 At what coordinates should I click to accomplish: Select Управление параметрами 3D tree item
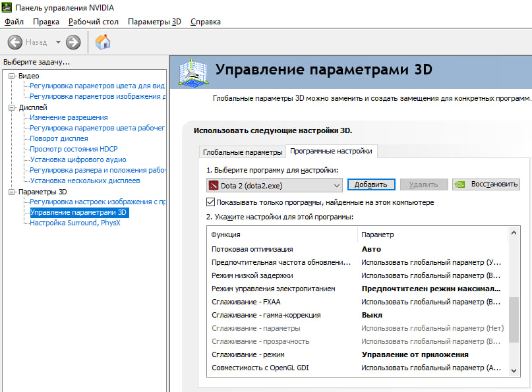click(79, 212)
